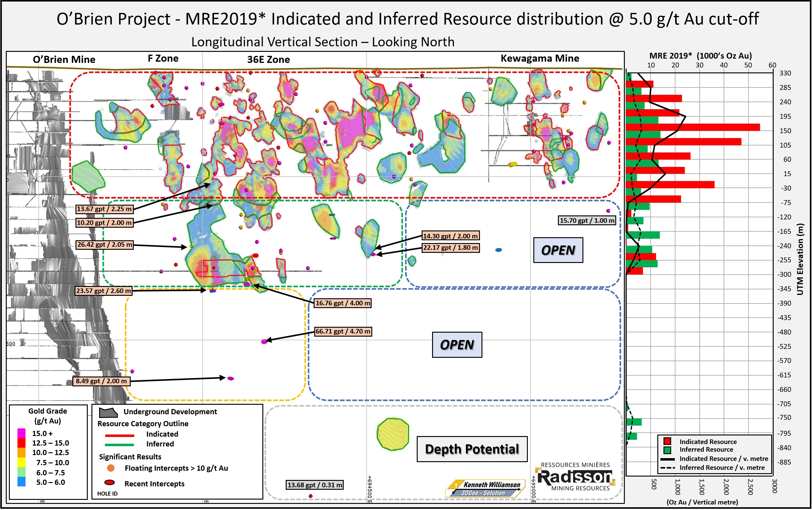Click the 22.17 gpt / 1.80 m label
Screen dimensions: 812x510
pyautogui.click(x=450, y=248)
